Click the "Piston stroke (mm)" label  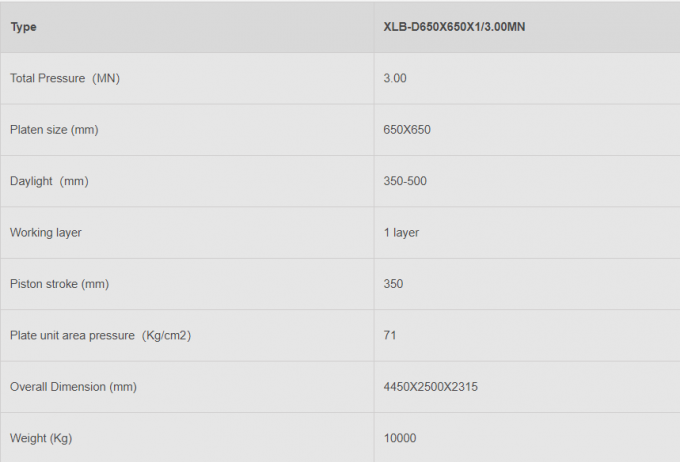pos(59,284)
